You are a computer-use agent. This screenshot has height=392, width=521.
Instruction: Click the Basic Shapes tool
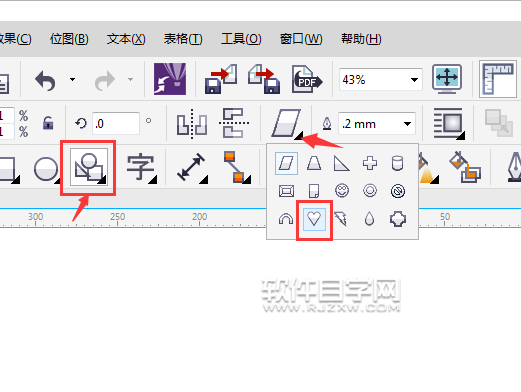point(89,167)
